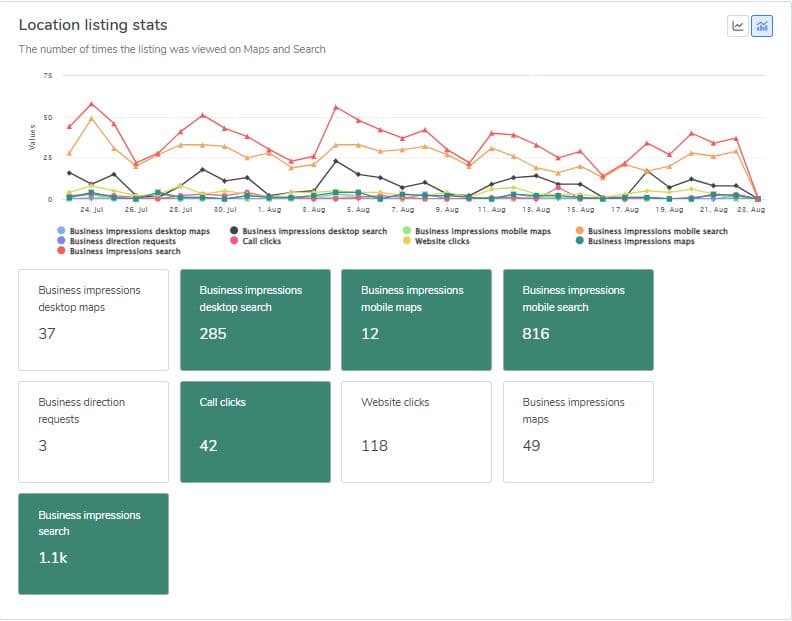Toggle Business impressions mobile maps legend item
792x621 pixels.
point(477,231)
